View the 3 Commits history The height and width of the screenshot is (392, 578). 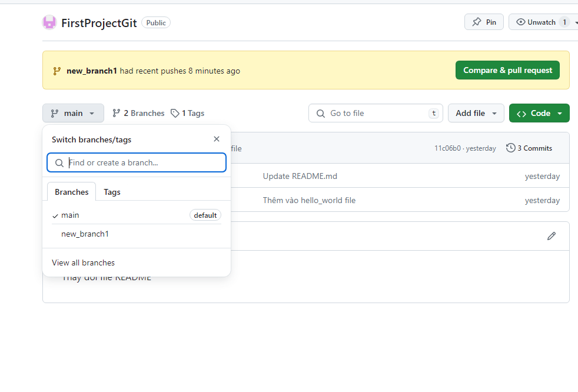529,148
